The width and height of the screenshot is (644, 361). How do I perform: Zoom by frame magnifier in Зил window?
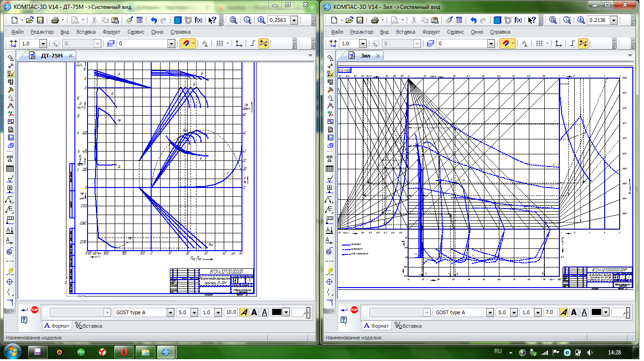coord(567,20)
